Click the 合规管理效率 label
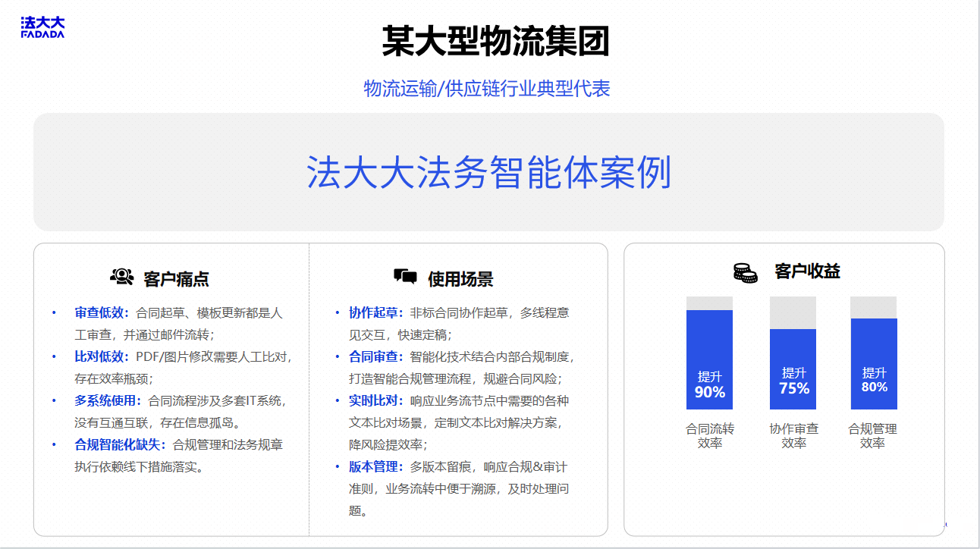 pyautogui.click(x=872, y=435)
